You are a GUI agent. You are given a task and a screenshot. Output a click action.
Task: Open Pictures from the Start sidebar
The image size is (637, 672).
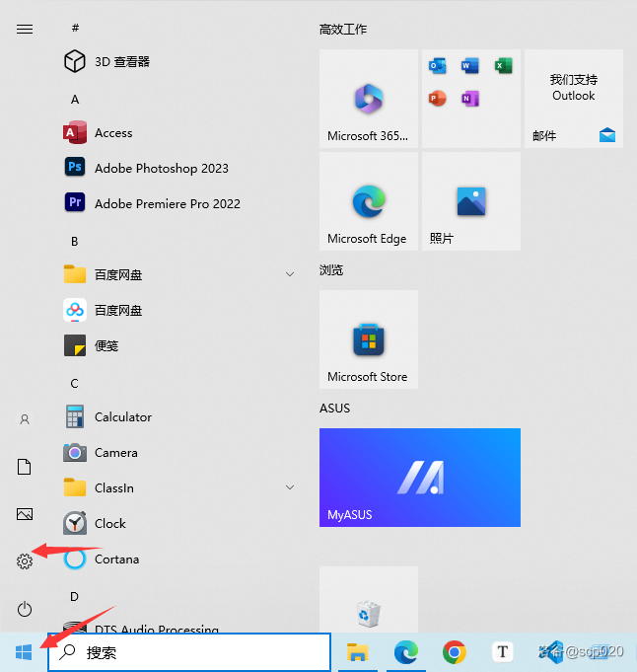tap(25, 514)
